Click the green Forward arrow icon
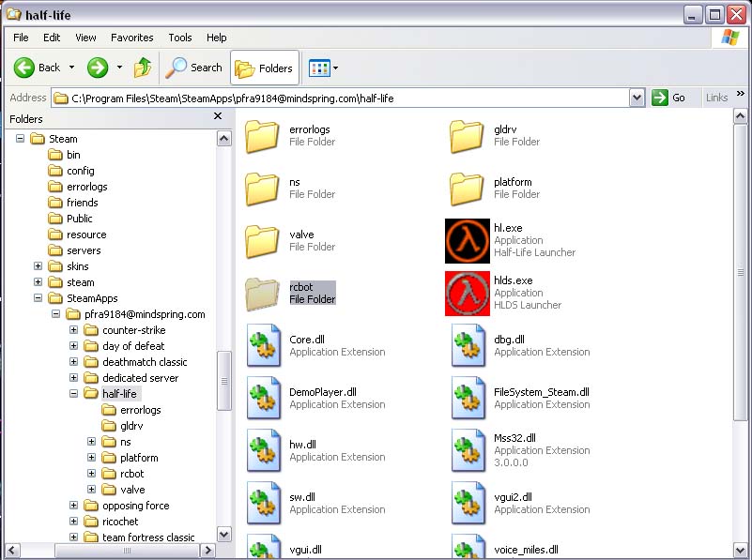This screenshot has width=752, height=560. [98, 68]
